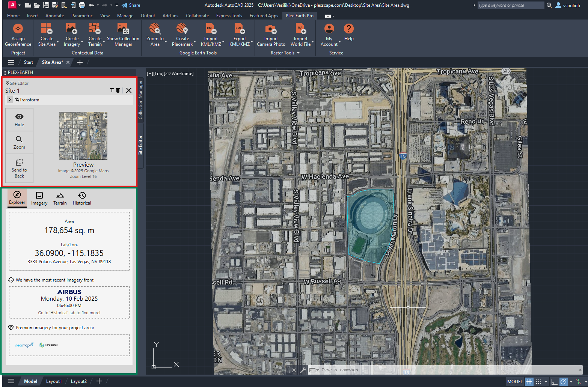This screenshot has width=588, height=387.
Task: Switch to the Annotate ribbon tab
Action: 54,16
